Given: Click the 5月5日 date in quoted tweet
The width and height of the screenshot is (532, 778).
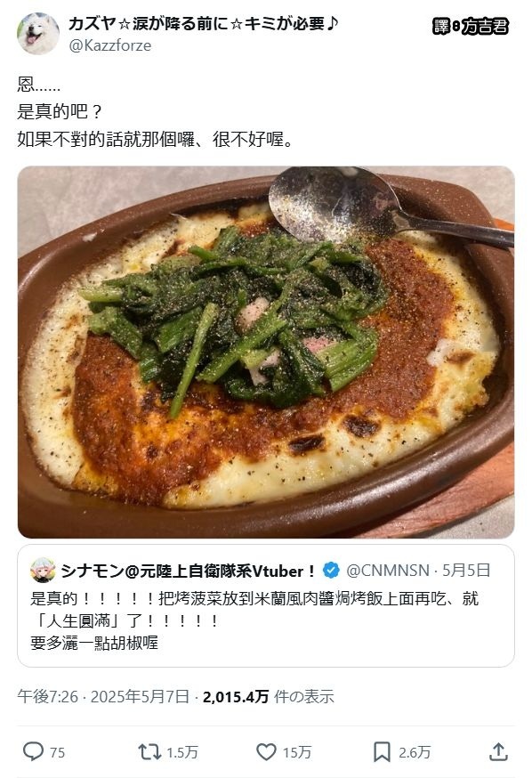Looking at the screenshot, I should pyautogui.click(x=466, y=571).
